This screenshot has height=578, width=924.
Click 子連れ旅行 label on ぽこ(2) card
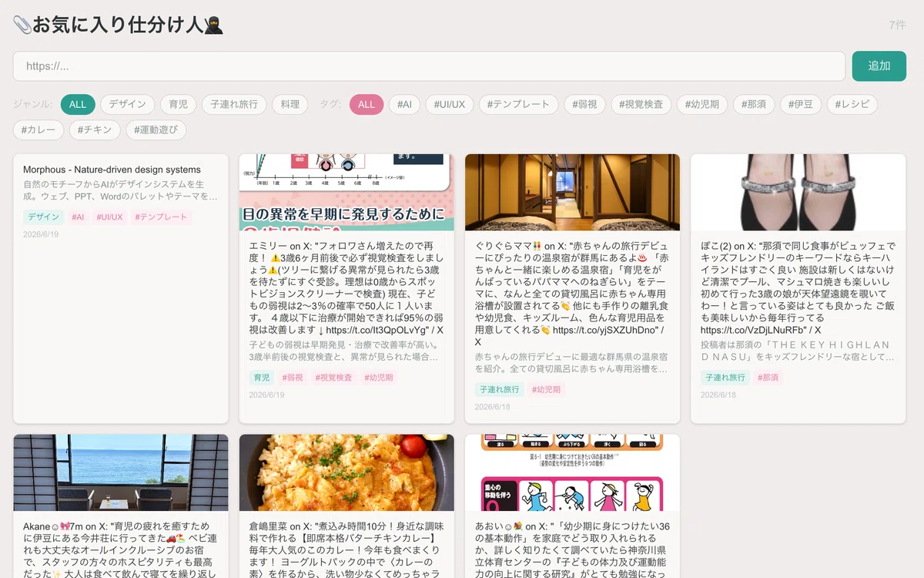pyautogui.click(x=725, y=378)
